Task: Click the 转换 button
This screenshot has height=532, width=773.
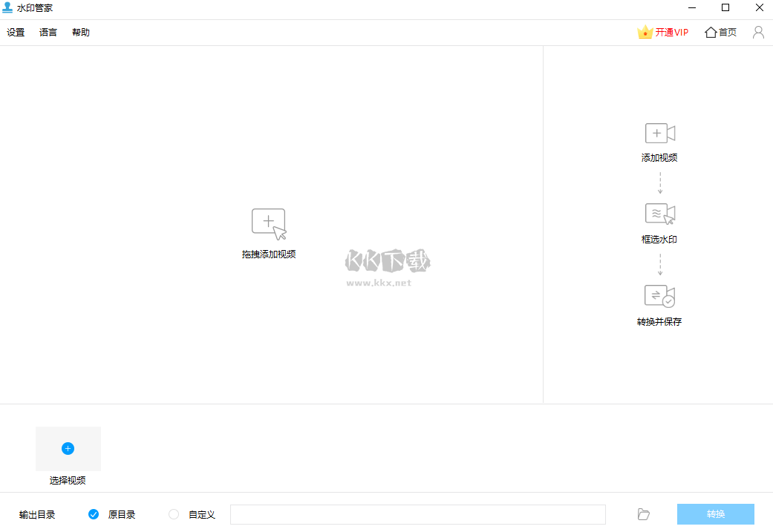Action: [716, 514]
